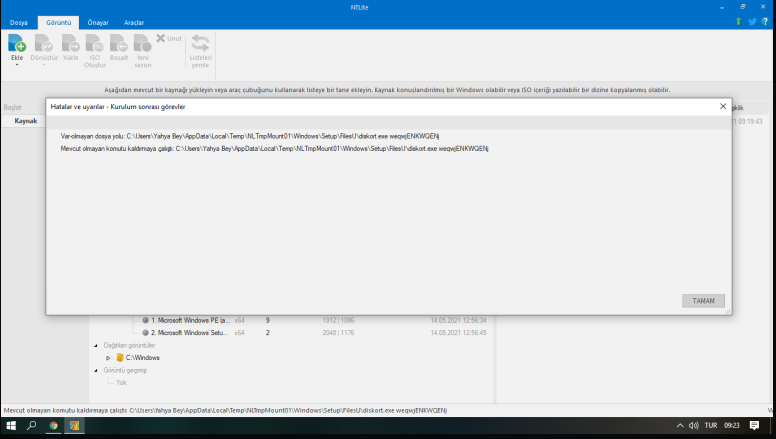The width and height of the screenshot is (776, 439).
Task: Select the Microsoft Windows Setup row
Action: point(190,333)
